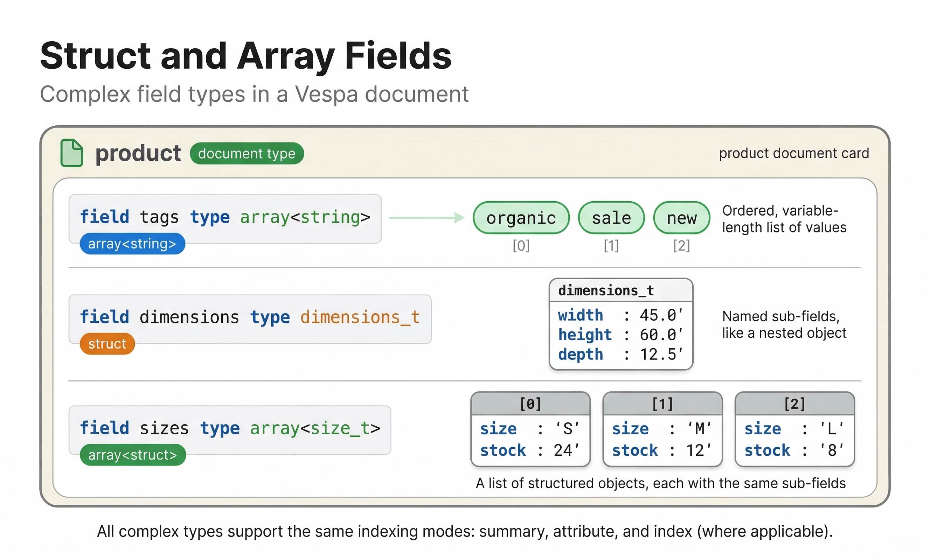
Task: Click the product document card label
Action: [794, 153]
